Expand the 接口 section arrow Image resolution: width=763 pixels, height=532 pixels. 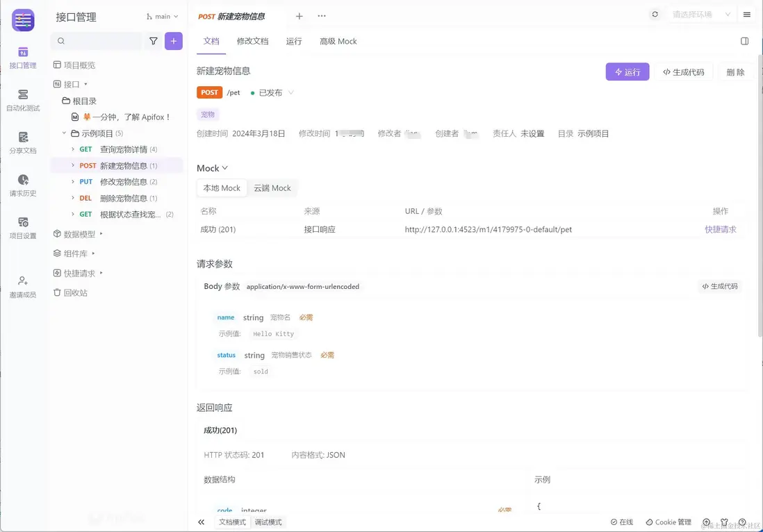[85, 84]
